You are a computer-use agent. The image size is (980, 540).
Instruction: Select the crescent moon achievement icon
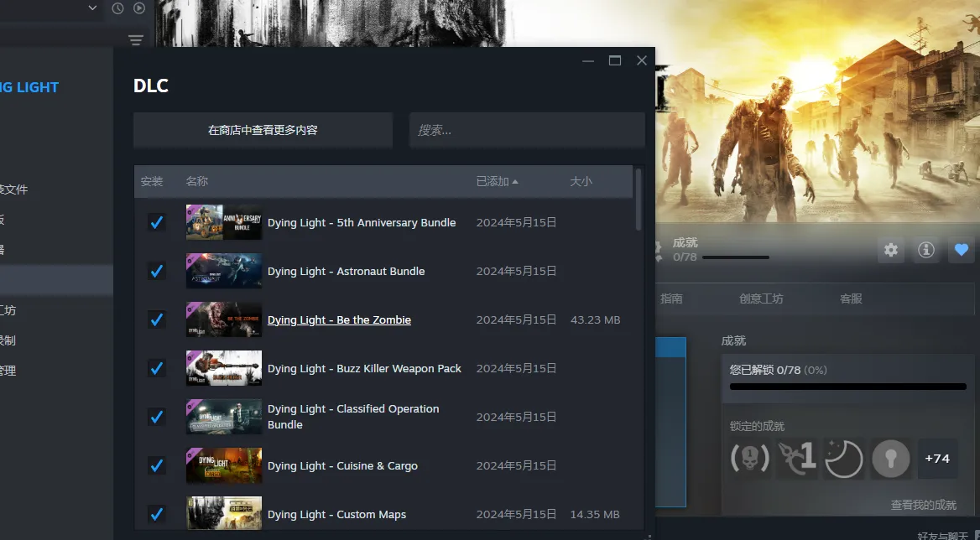[843, 459]
